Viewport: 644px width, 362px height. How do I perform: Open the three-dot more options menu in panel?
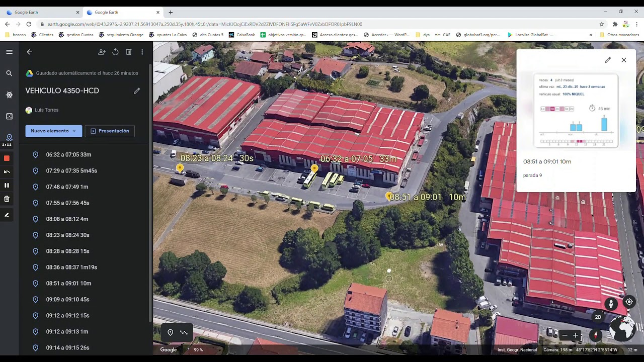click(142, 52)
